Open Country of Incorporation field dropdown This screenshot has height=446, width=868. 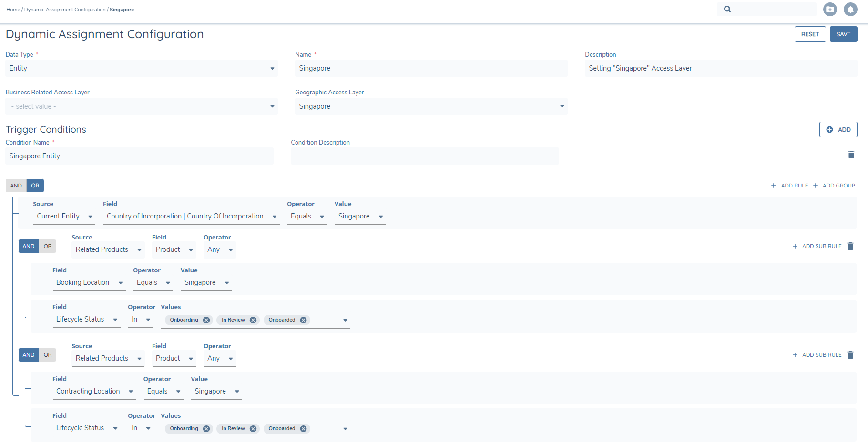click(192, 217)
